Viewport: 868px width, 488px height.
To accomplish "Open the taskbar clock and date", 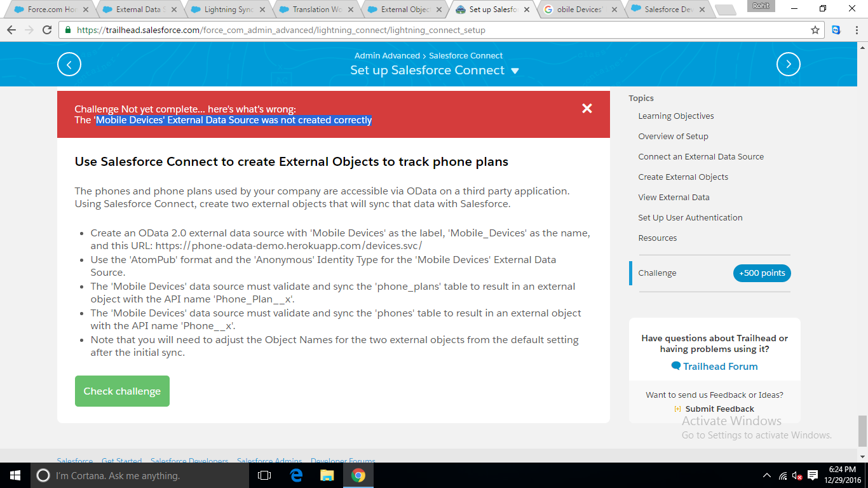I will [843, 476].
